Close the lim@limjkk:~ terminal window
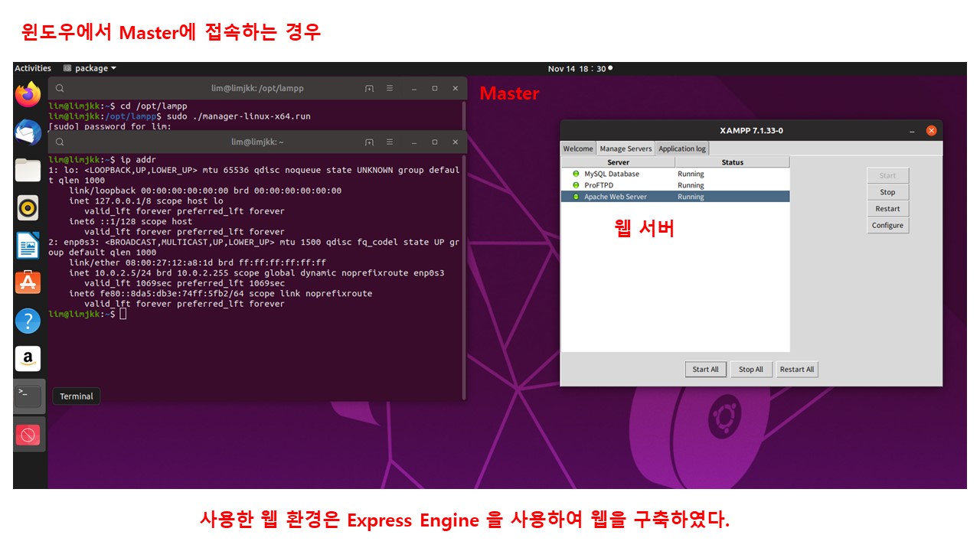The height and width of the screenshot is (551, 980). [x=455, y=142]
